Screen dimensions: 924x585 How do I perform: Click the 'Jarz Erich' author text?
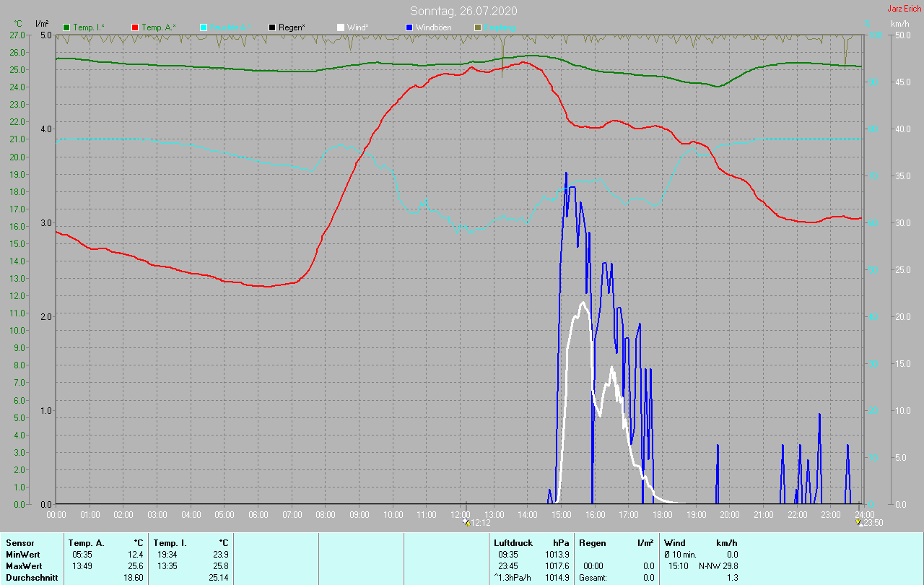[904, 9]
